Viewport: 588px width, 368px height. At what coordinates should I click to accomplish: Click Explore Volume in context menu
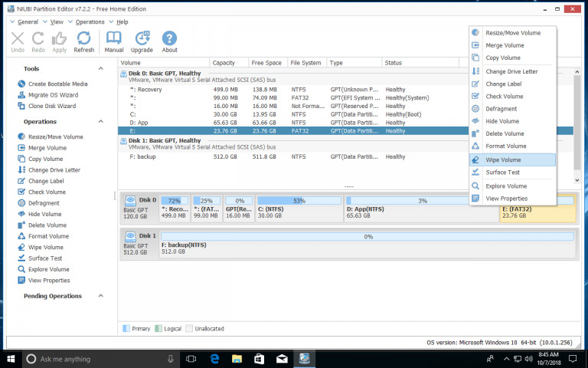pyautogui.click(x=512, y=186)
